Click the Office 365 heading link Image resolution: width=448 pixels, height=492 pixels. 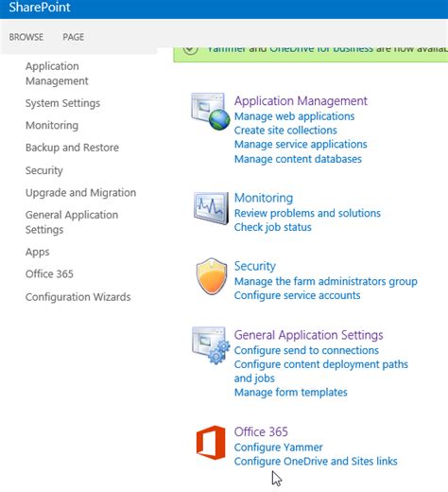coord(261,431)
